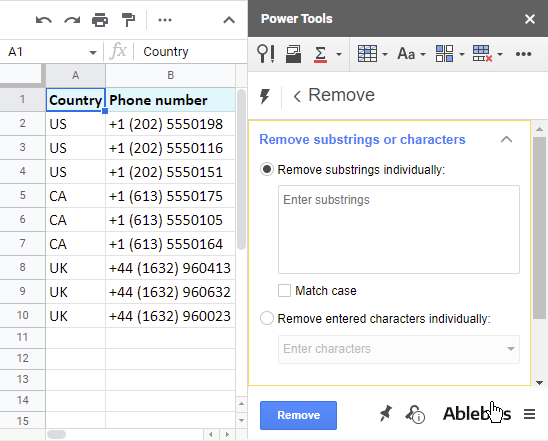This screenshot has height=441, width=548.
Task: Close the Power Tools sidebar
Action: point(529,19)
